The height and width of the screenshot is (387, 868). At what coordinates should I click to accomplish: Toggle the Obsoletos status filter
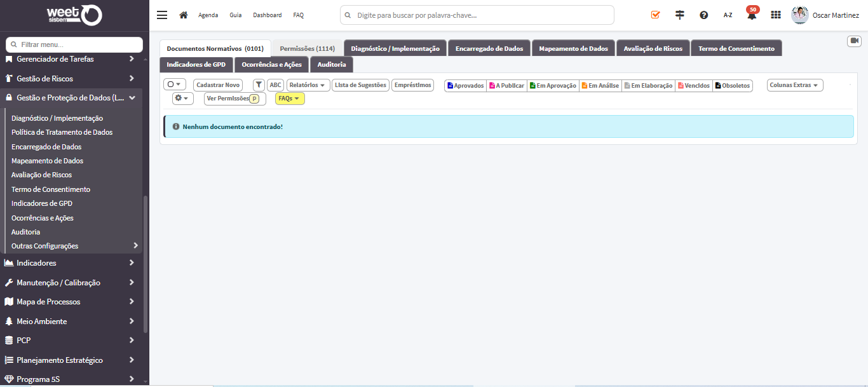(x=733, y=86)
